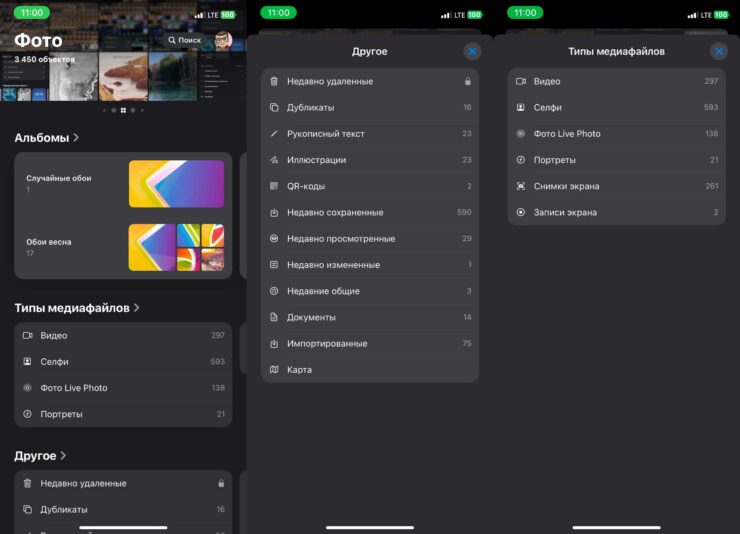Tap the Рукописный текст pen icon
The image size is (740, 534).
tap(274, 134)
